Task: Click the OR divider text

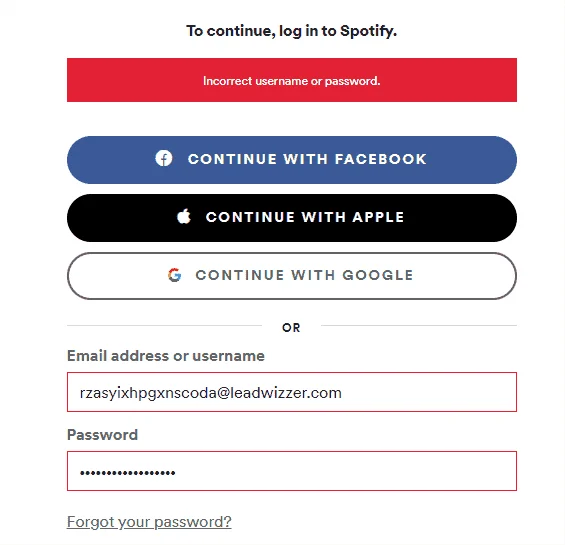Action: (x=291, y=328)
